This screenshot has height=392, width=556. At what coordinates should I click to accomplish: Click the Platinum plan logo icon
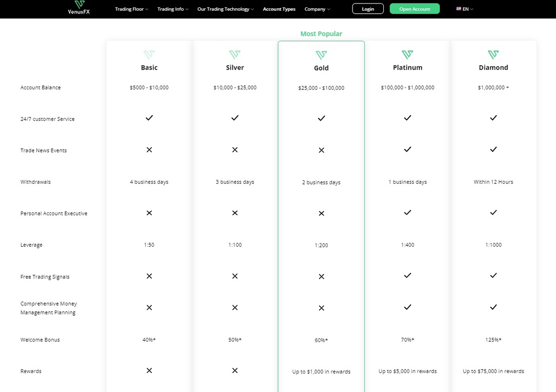pos(407,54)
